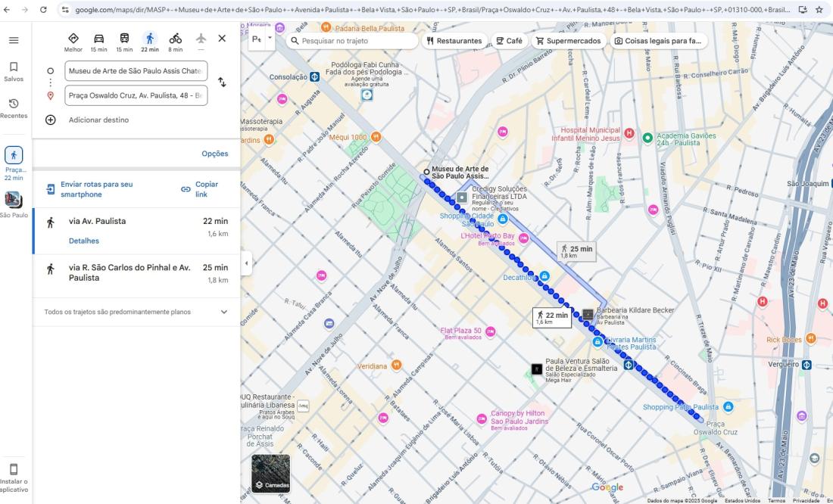Bookmark this page with the star

click(819, 10)
